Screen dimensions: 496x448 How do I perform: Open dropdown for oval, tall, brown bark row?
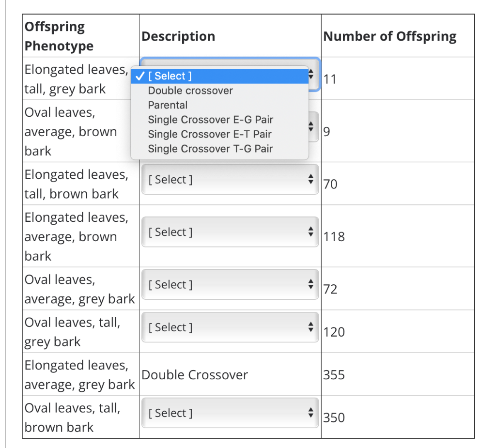tap(230, 413)
